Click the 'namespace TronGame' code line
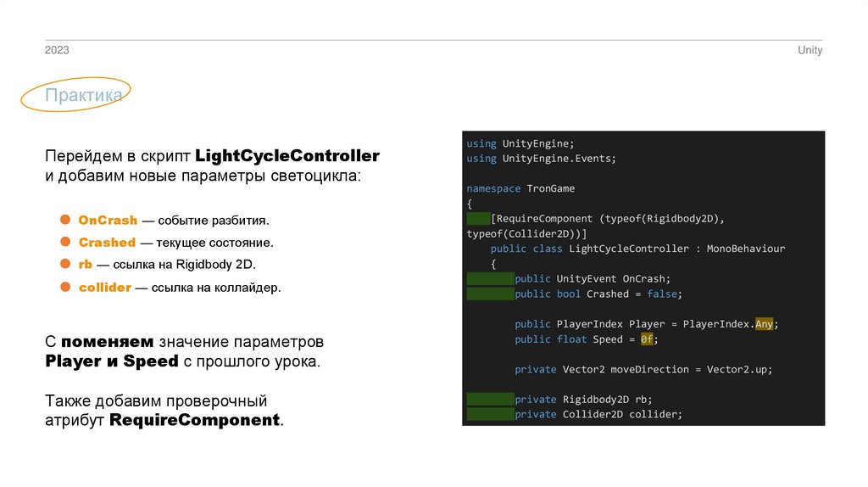The image size is (868, 487). [520, 188]
